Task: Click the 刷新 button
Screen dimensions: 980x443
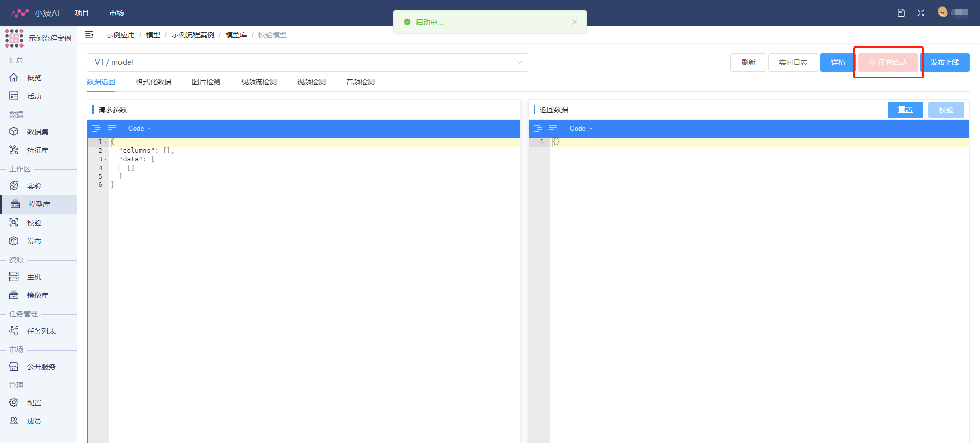Action: point(748,62)
